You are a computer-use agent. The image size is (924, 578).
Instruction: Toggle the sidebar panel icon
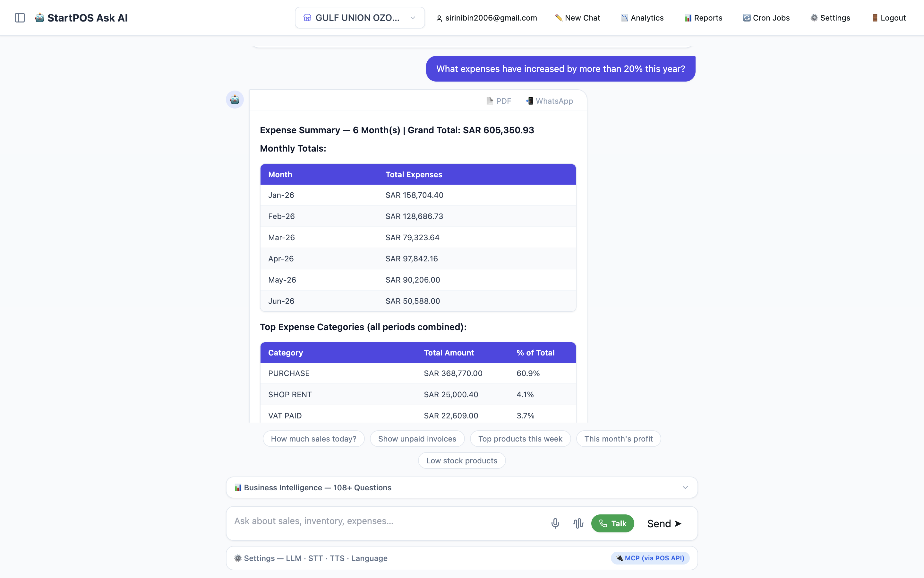[20, 18]
